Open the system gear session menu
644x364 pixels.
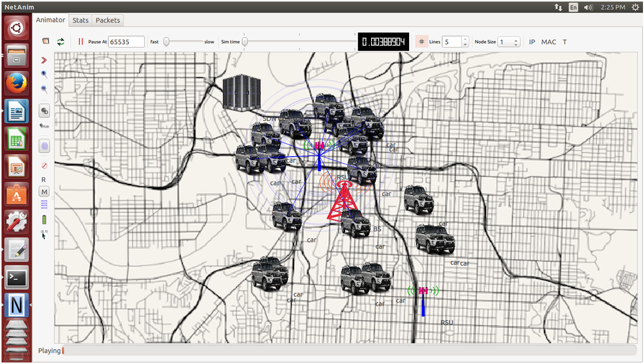pyautogui.click(x=636, y=7)
